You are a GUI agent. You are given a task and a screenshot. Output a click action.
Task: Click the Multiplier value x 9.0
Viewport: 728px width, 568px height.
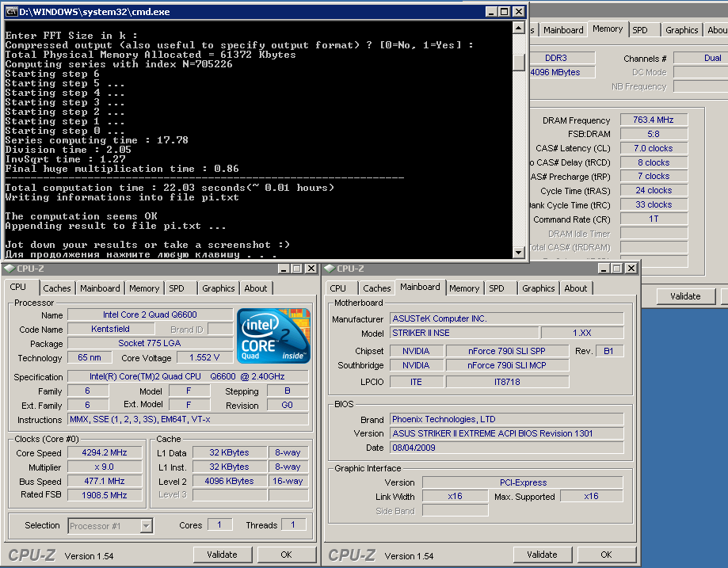(x=105, y=467)
